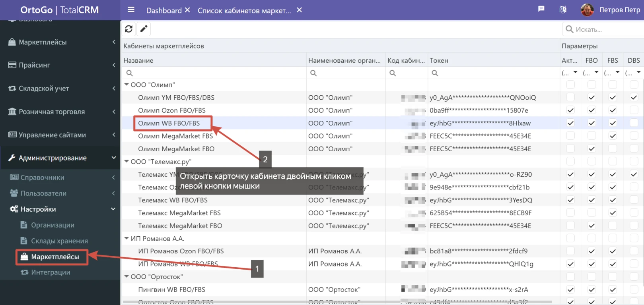
Task: Toggle DBS checkbox for Олимп YM FBO/FBS/DBS
Action: (x=634, y=97)
